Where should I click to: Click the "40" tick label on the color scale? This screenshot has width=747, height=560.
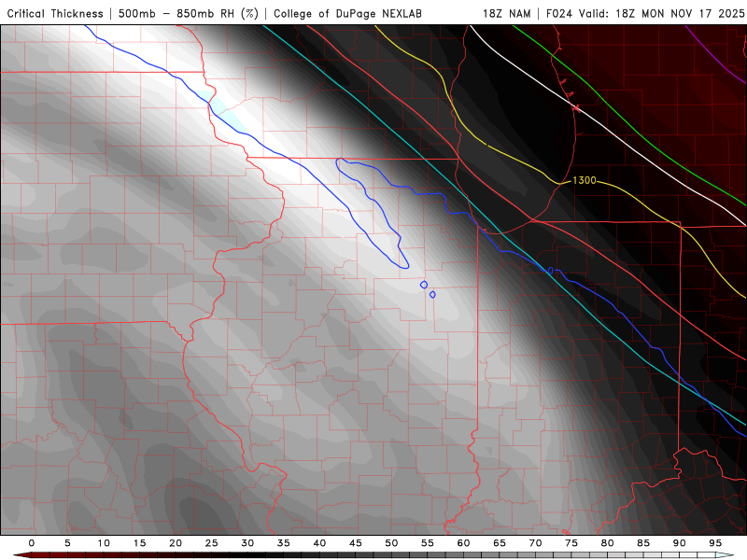[x=319, y=543]
